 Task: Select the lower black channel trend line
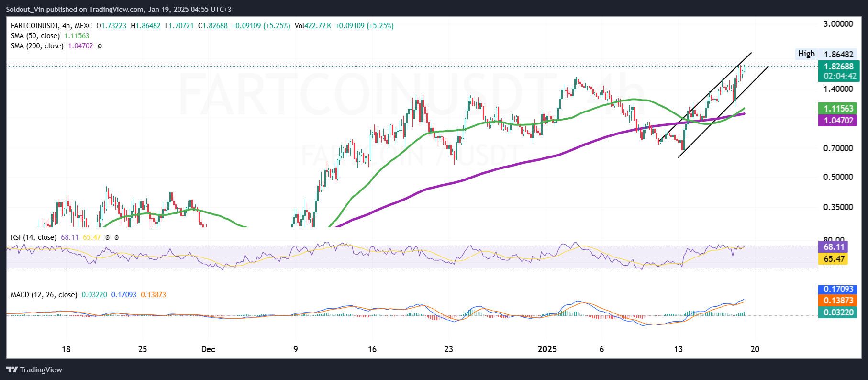coord(723,112)
